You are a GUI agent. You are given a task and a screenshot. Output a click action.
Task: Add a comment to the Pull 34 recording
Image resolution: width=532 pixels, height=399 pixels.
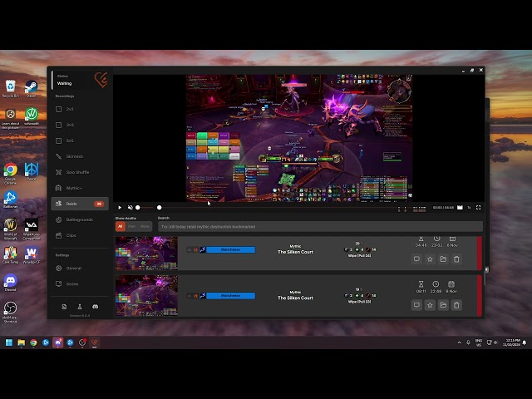416,259
